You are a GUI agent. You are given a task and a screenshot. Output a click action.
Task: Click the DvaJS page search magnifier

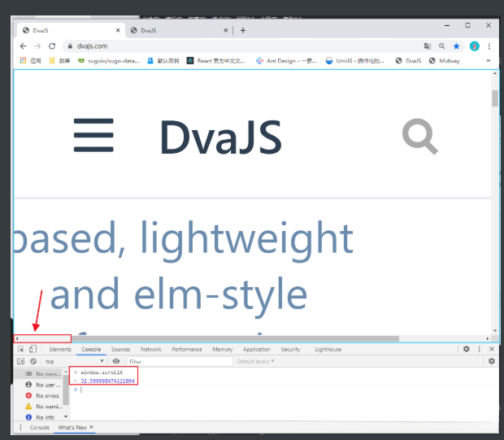pyautogui.click(x=419, y=137)
